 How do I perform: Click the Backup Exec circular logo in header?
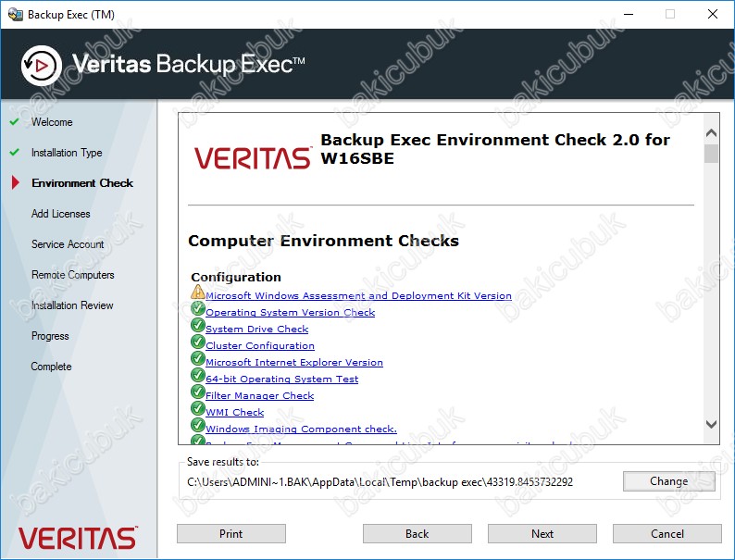[42, 66]
